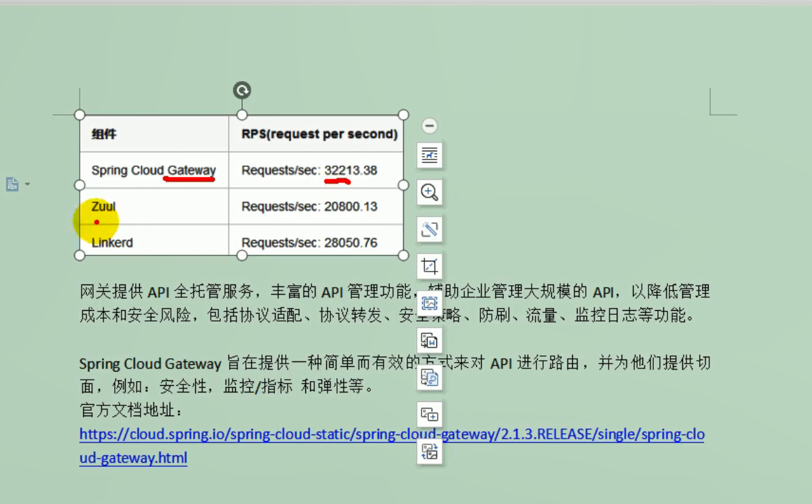Viewport: 812px width, 504px height.
Task: Open the spring-cloud-gateway official documentation link
Action: click(x=392, y=446)
